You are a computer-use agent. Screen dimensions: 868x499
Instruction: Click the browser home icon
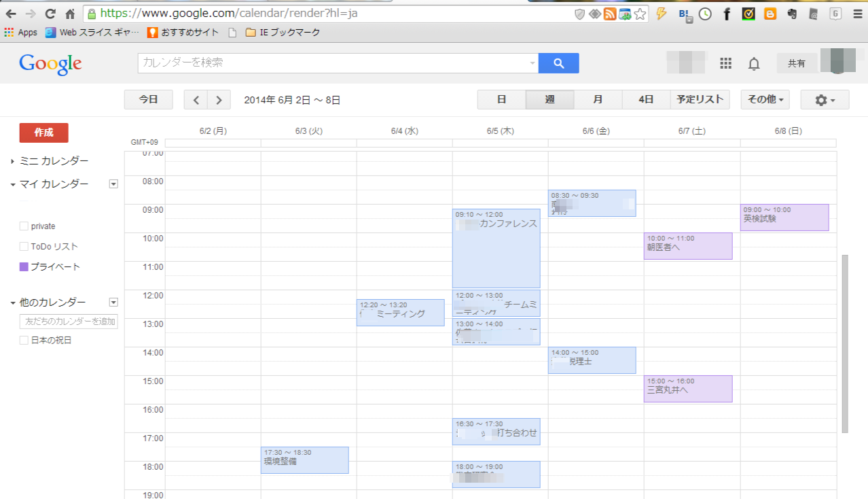pos(70,14)
